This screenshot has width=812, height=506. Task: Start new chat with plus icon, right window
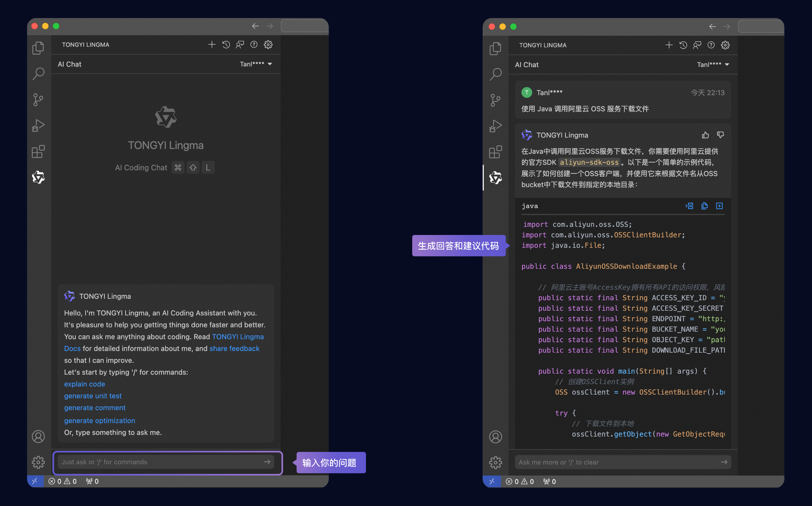(669, 45)
